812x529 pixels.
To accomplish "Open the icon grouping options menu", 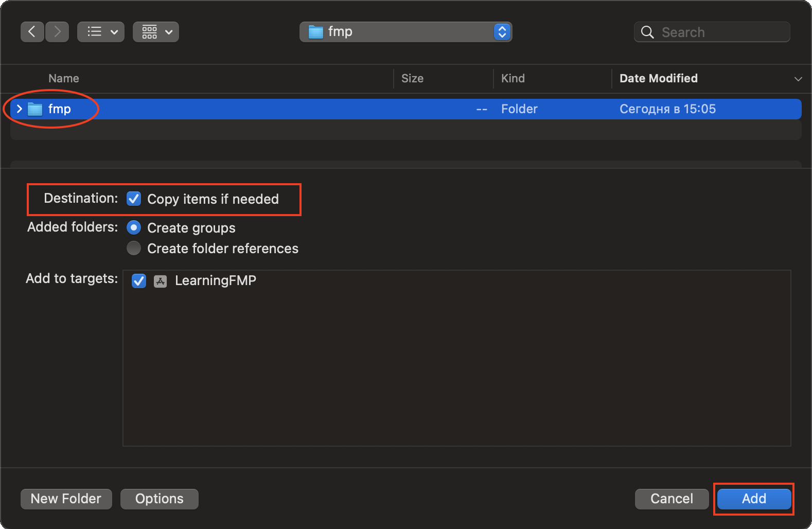I will point(156,32).
